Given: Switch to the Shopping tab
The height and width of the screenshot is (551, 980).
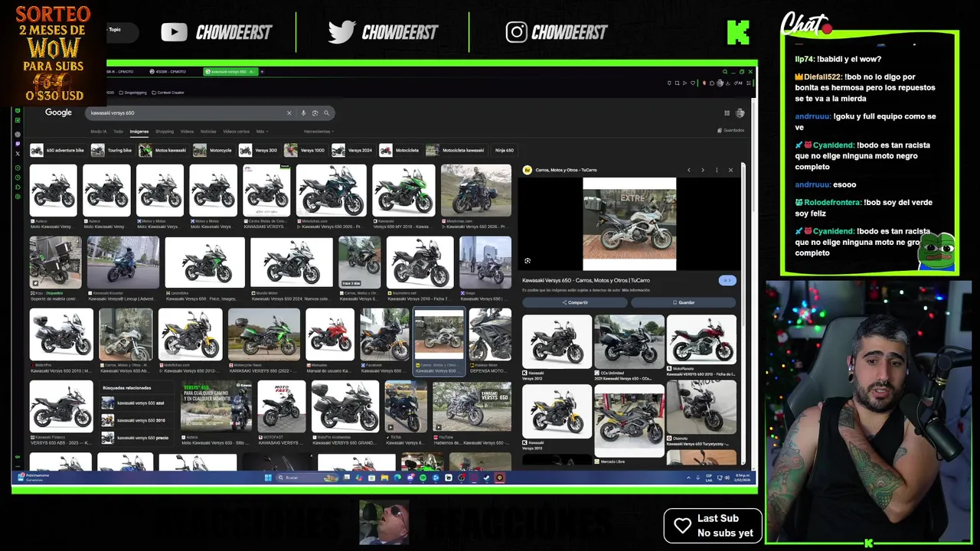Looking at the screenshot, I should (x=165, y=132).
